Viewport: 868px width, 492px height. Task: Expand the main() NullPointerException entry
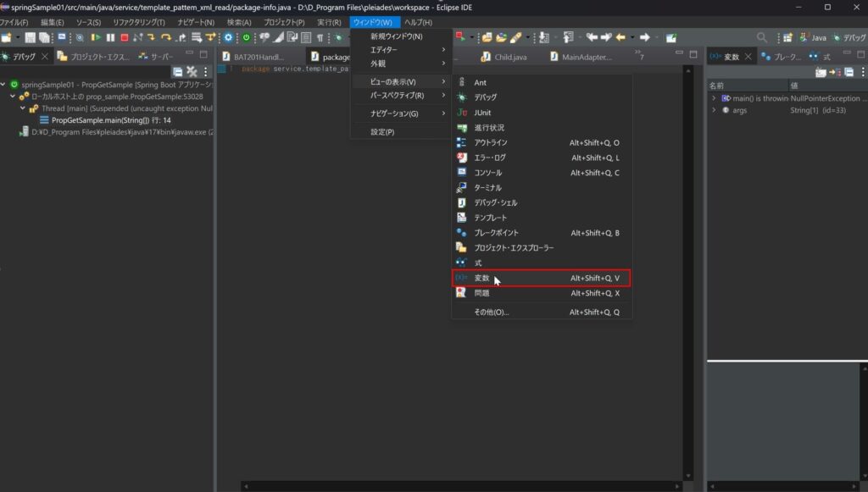(714, 98)
